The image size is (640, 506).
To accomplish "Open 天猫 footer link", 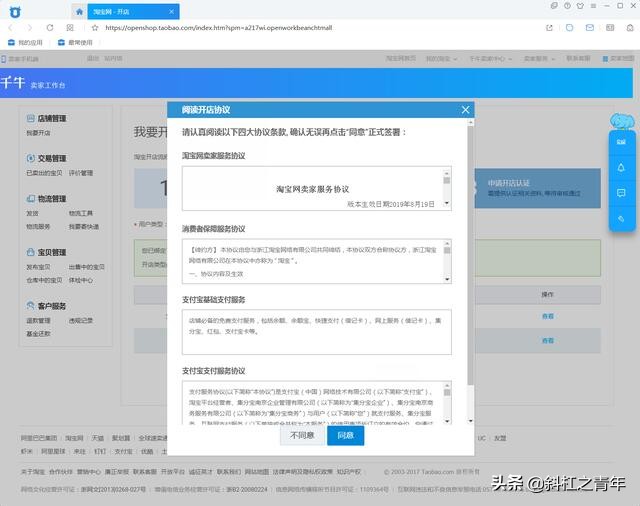I will pyautogui.click(x=98, y=438).
